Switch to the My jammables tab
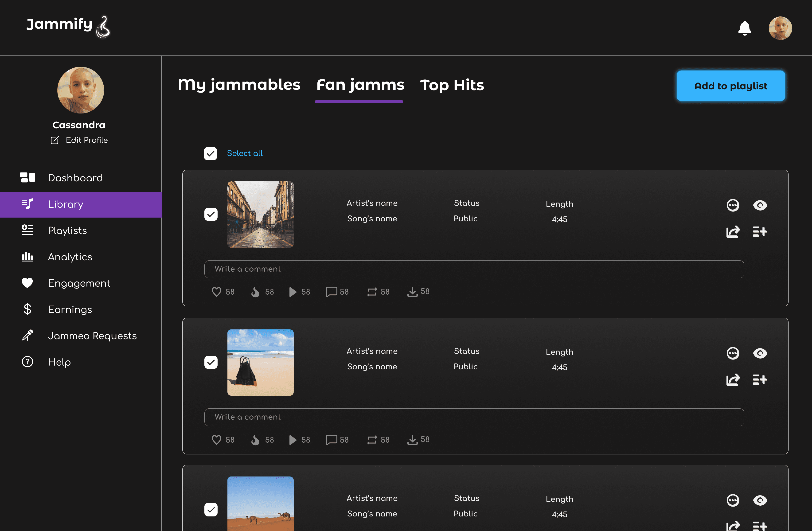This screenshot has height=531, width=812. tap(239, 85)
